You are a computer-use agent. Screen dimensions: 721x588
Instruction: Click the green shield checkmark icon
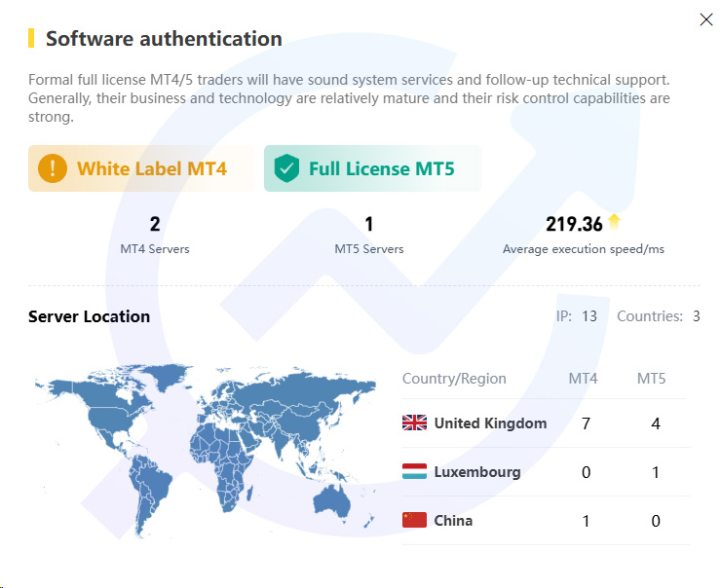286,168
